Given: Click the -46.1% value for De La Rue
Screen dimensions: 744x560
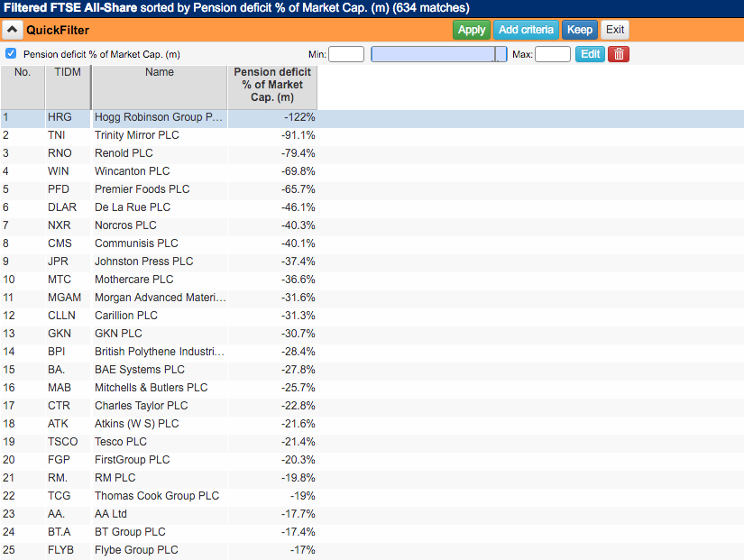Looking at the screenshot, I should coord(298,207).
